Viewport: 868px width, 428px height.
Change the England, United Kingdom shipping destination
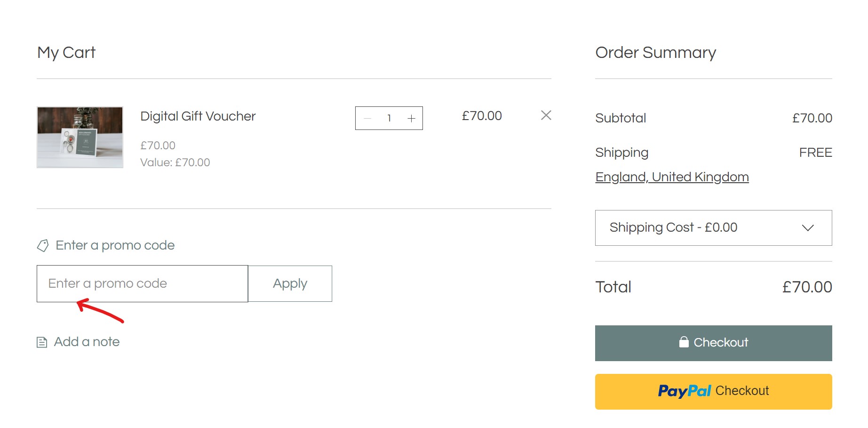click(x=671, y=177)
